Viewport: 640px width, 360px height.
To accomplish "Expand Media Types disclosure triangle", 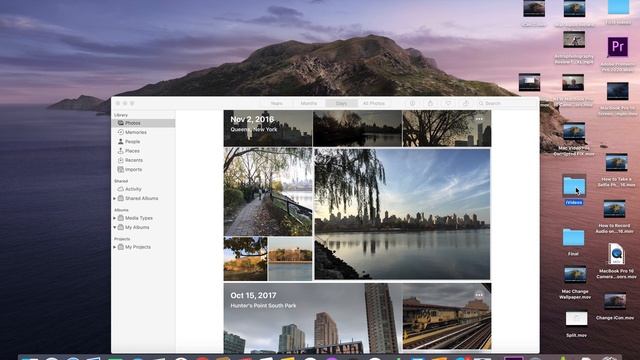I will pos(115,218).
